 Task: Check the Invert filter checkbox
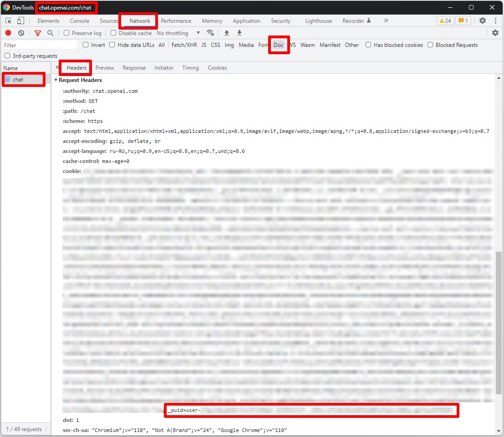(x=86, y=45)
